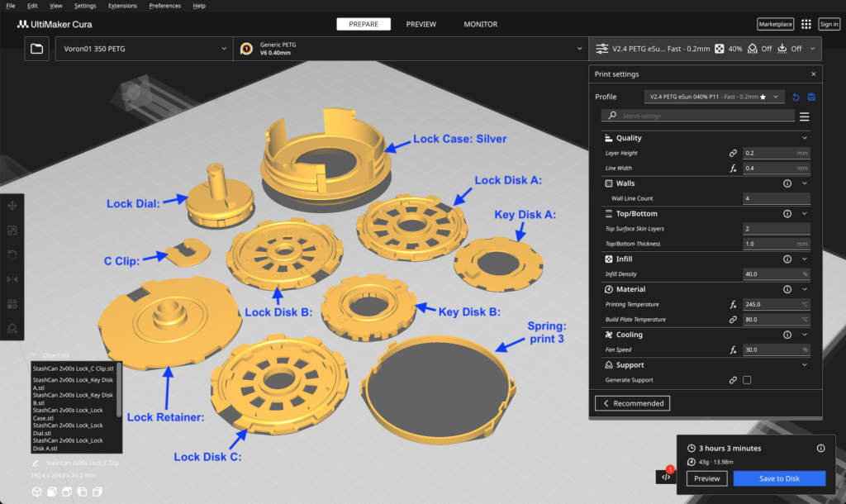Click the Preview button
Image resolution: width=846 pixels, height=504 pixels.
[707, 478]
